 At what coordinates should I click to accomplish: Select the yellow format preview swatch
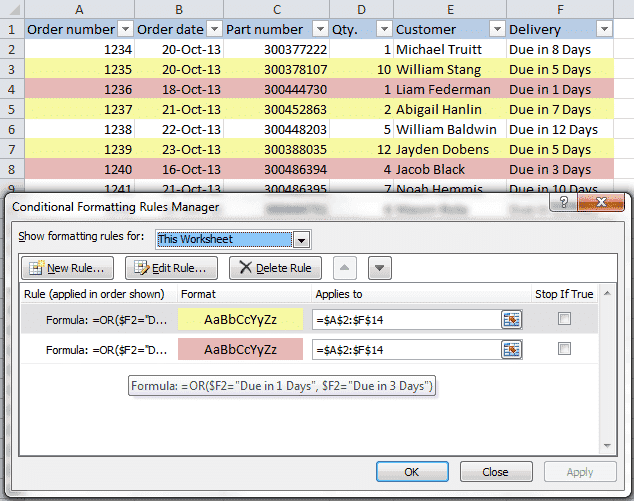(x=240, y=319)
